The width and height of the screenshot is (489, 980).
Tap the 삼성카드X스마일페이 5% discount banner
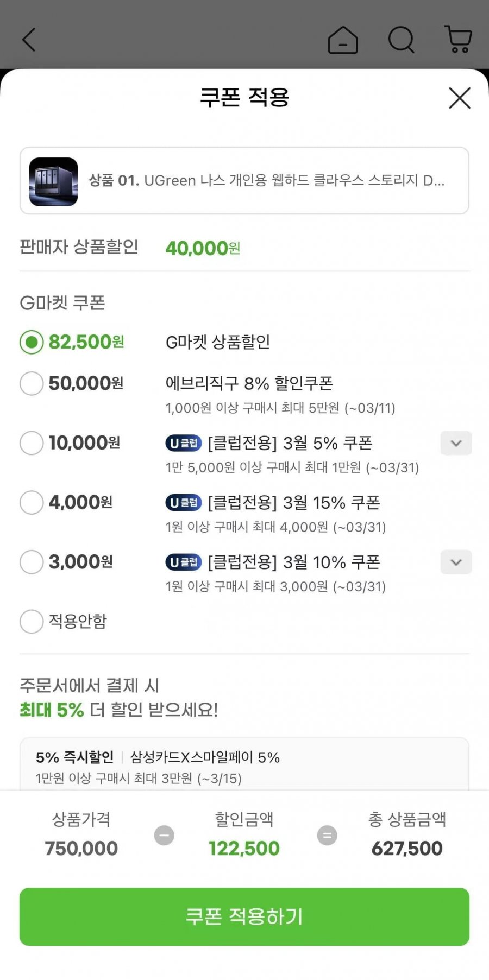(244, 767)
